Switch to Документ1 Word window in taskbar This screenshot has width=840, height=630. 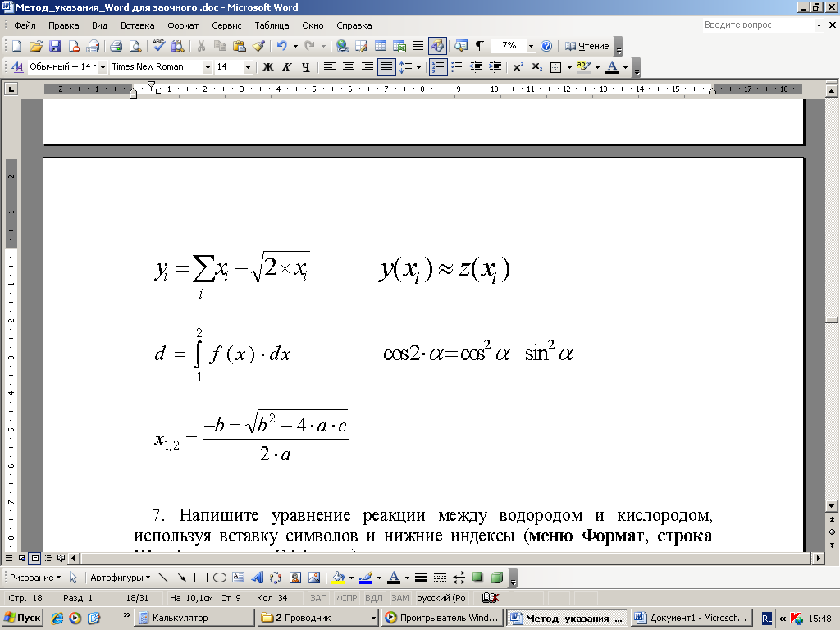point(692,618)
